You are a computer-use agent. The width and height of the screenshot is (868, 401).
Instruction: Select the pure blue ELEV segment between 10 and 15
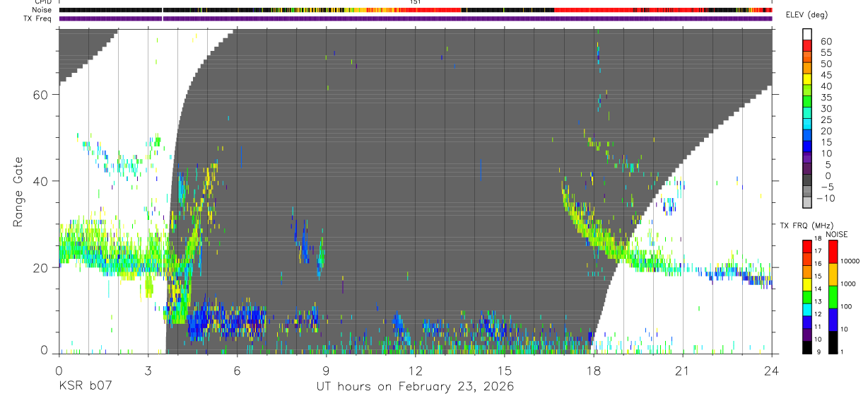(x=807, y=146)
